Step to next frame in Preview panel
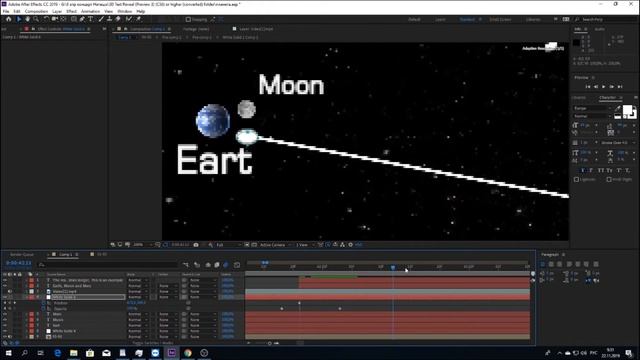Image resolution: width=640 pixels, height=360 pixels. pyautogui.click(x=611, y=87)
